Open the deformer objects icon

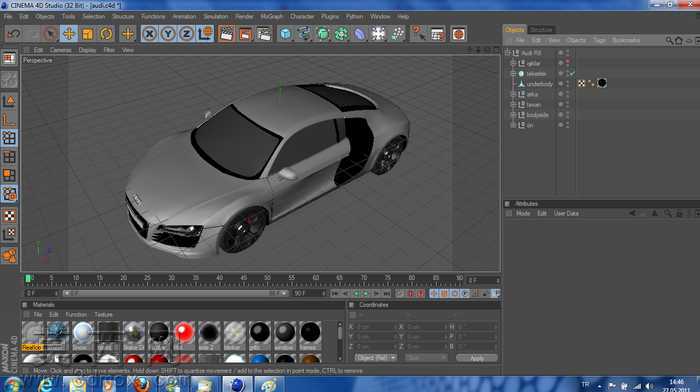(360, 34)
